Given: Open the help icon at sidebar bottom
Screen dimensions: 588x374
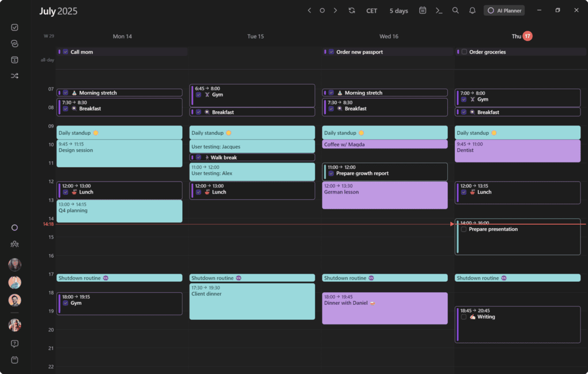Looking at the screenshot, I should [14, 343].
